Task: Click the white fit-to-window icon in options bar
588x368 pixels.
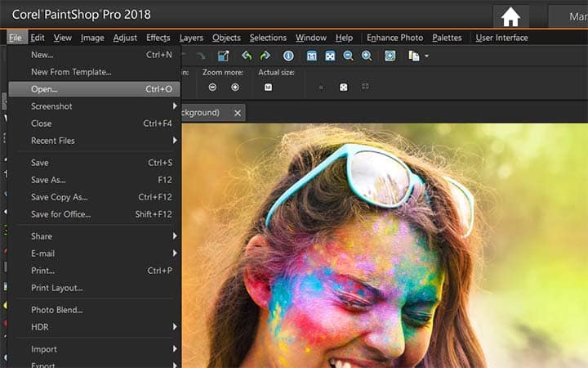Action: click(x=343, y=88)
